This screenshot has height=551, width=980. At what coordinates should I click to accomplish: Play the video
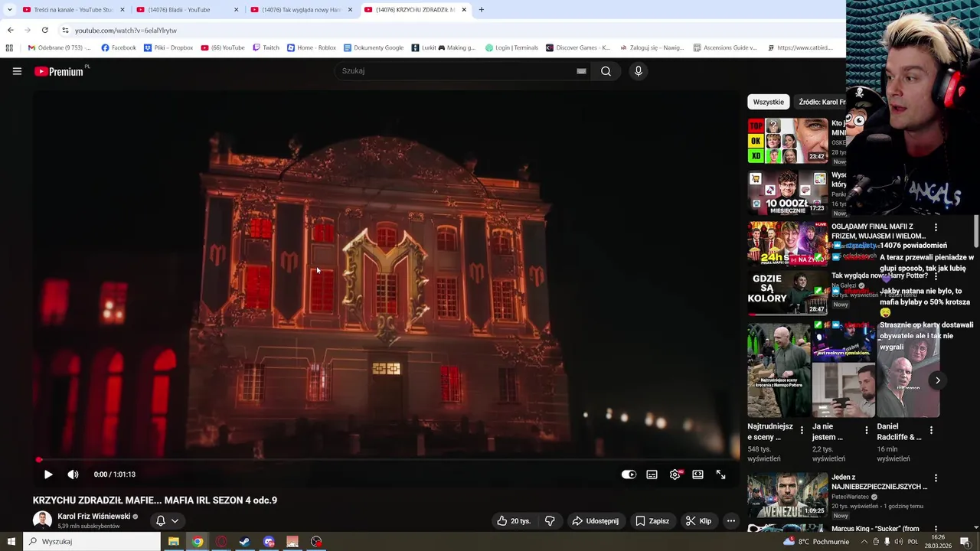48,474
